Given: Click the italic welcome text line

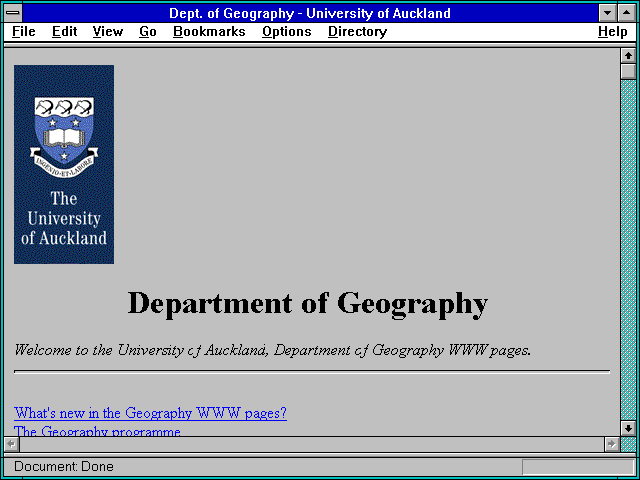Looking at the screenshot, I should [x=272, y=350].
